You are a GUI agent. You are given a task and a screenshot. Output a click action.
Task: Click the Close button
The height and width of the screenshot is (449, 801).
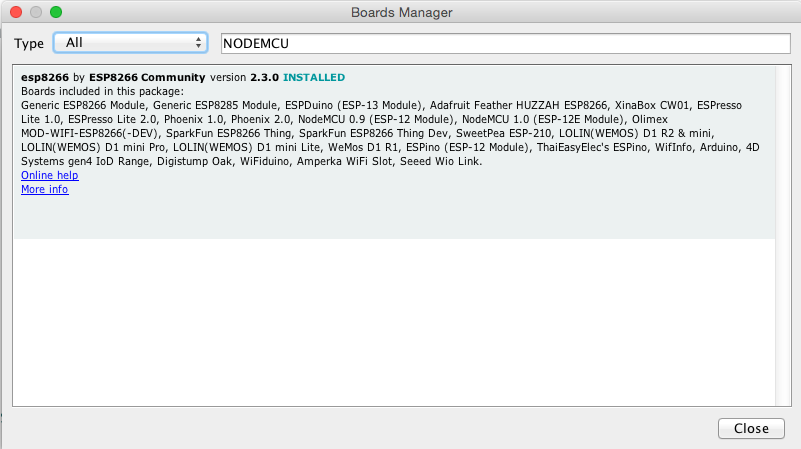(751, 429)
